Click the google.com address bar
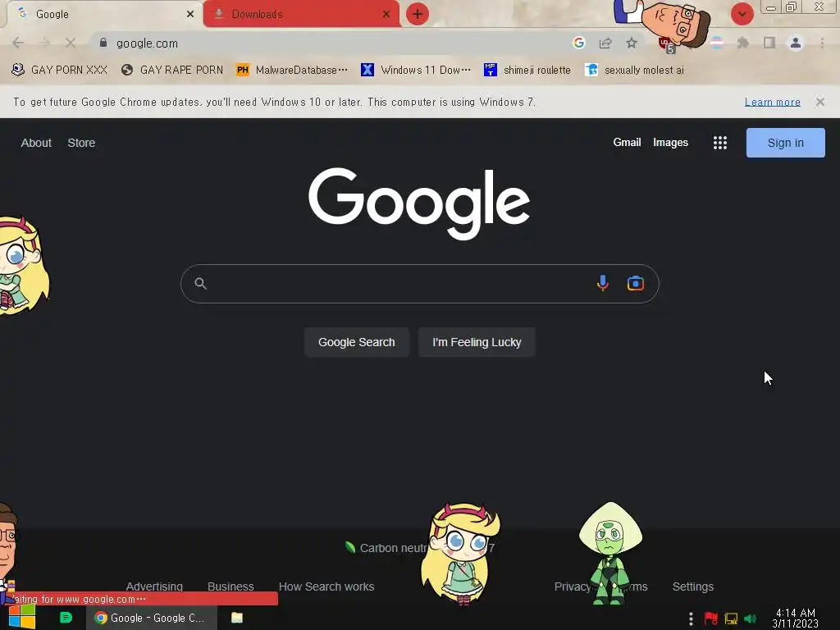The width and height of the screenshot is (840, 630). pos(332,43)
